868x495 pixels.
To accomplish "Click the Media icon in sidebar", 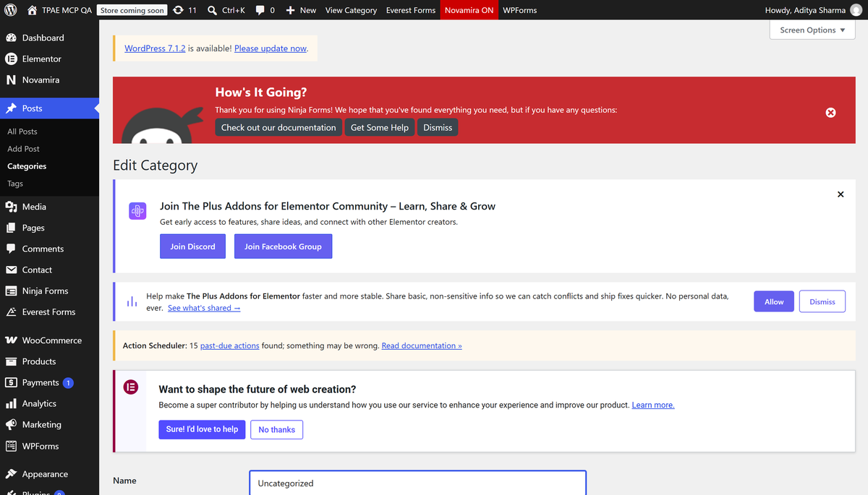I will pyautogui.click(x=11, y=207).
